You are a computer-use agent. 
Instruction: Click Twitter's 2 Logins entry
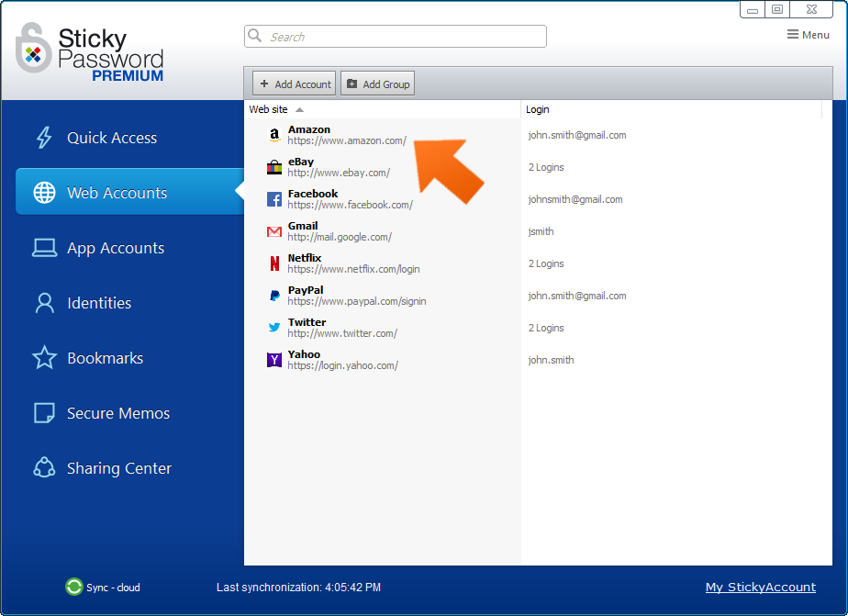pyautogui.click(x=546, y=328)
